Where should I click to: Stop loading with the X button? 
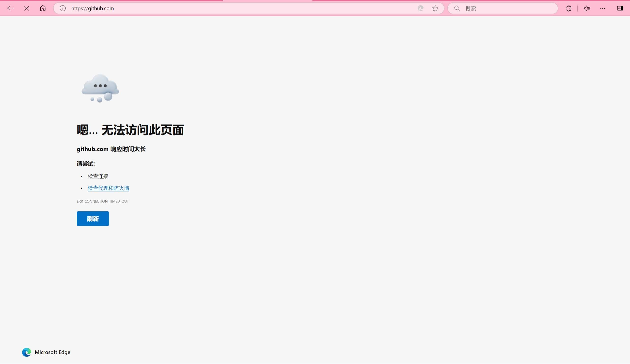tap(27, 8)
